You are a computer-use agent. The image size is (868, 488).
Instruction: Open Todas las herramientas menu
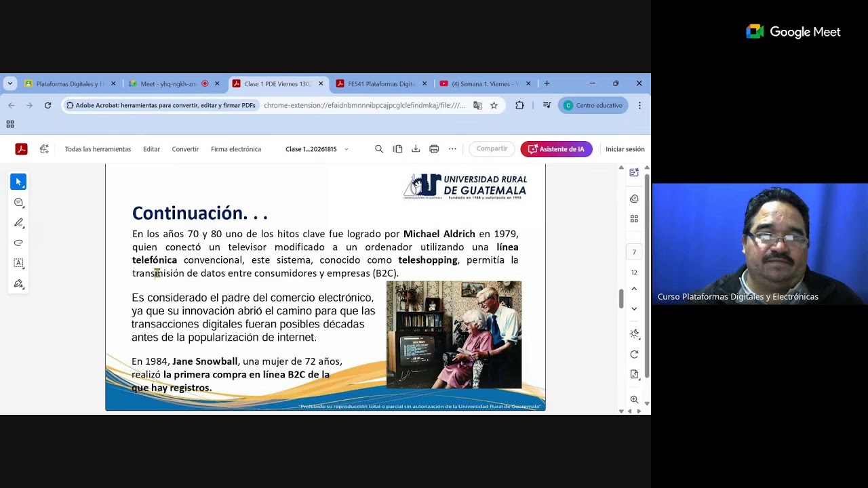98,149
